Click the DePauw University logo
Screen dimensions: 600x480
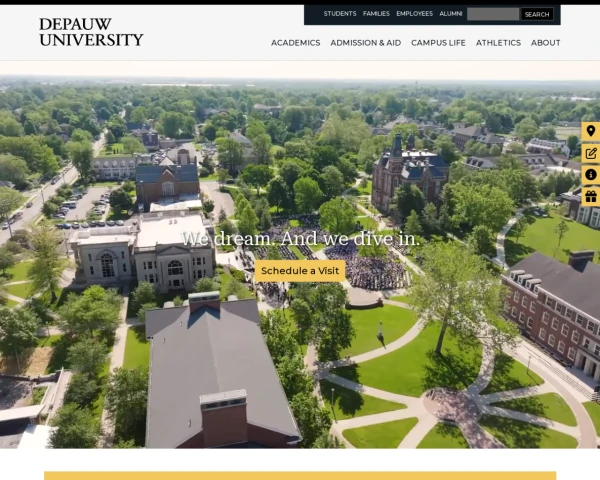(x=91, y=32)
